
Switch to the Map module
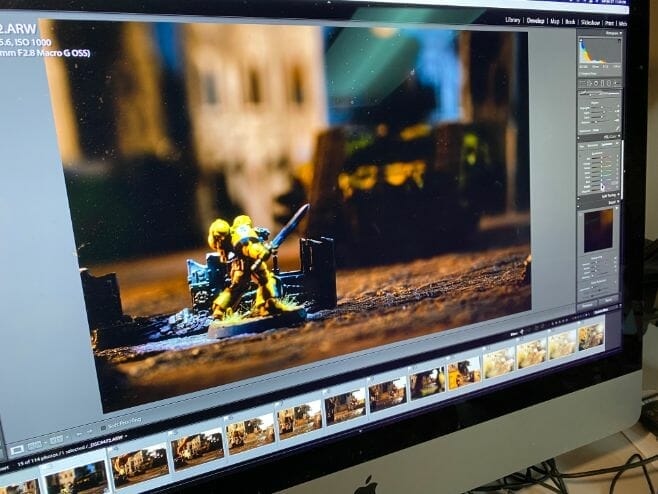coord(555,21)
